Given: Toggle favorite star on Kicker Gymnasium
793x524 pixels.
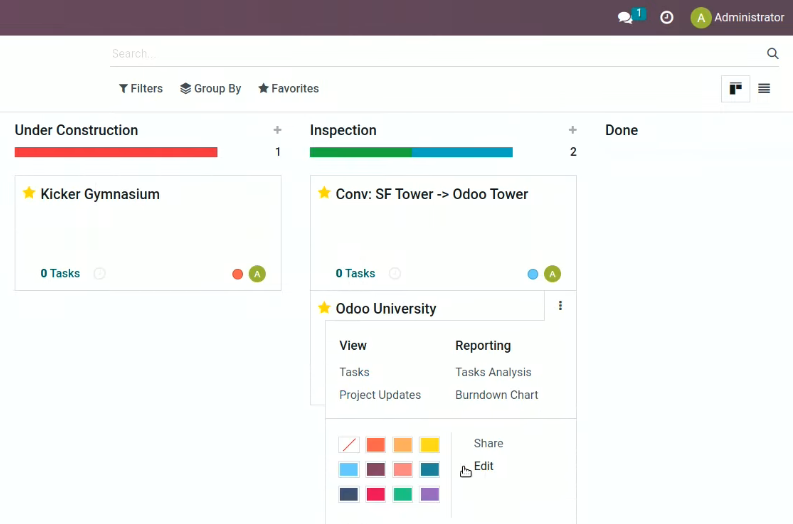Looking at the screenshot, I should [x=29, y=193].
